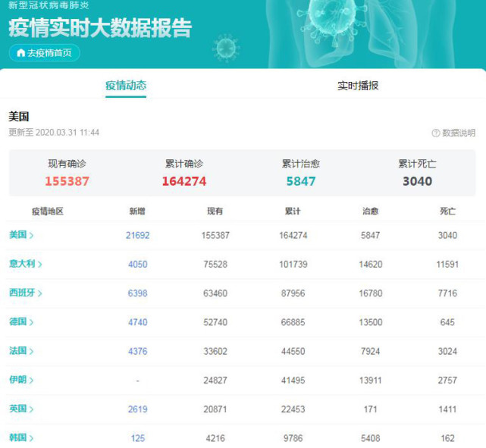486x448 pixels.
Task: Click the 21692 new cases value for 美国
Action: 137,236
